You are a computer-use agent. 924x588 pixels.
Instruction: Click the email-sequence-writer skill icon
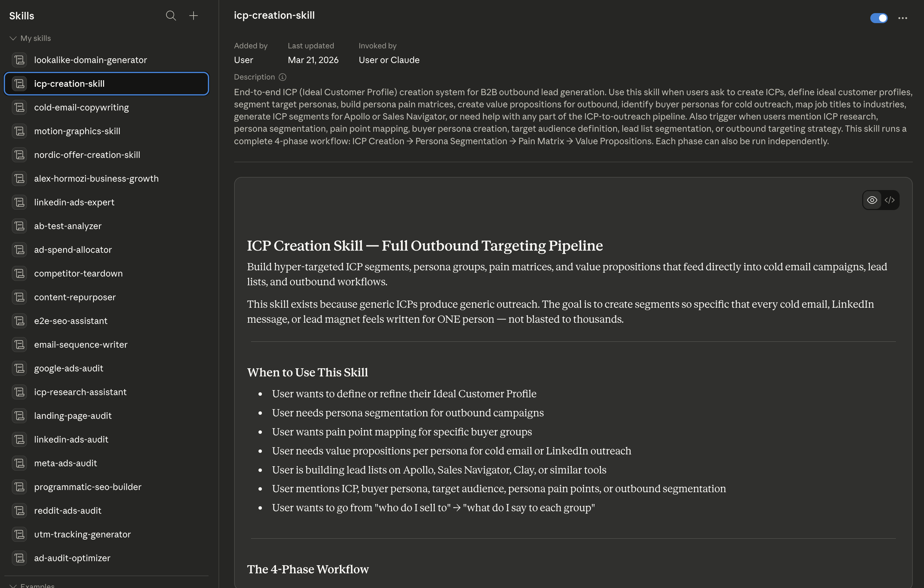pyautogui.click(x=19, y=345)
